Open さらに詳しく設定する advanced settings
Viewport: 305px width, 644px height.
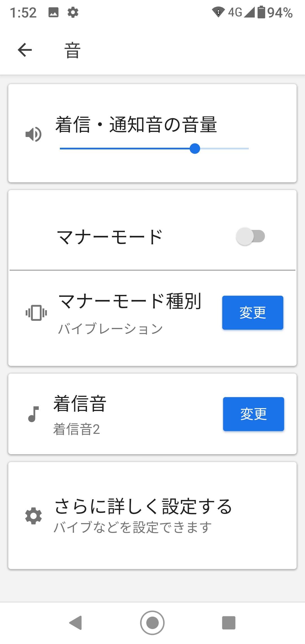pyautogui.click(x=152, y=515)
